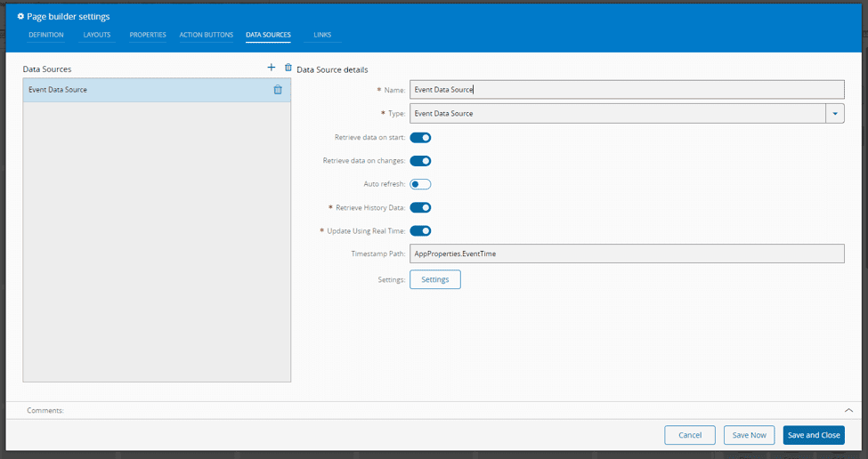Open the Type dropdown arrow

pos(834,114)
